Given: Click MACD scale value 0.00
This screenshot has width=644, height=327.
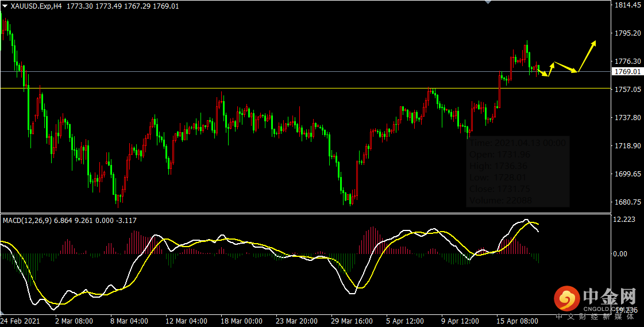Looking at the screenshot, I should coord(622,253).
